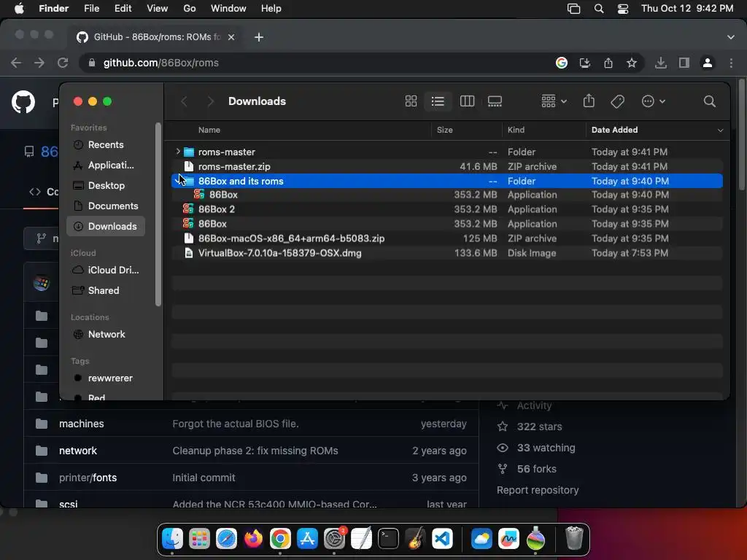Select roms-master.zip file
Image resolution: width=747 pixels, height=560 pixels.
447,166
